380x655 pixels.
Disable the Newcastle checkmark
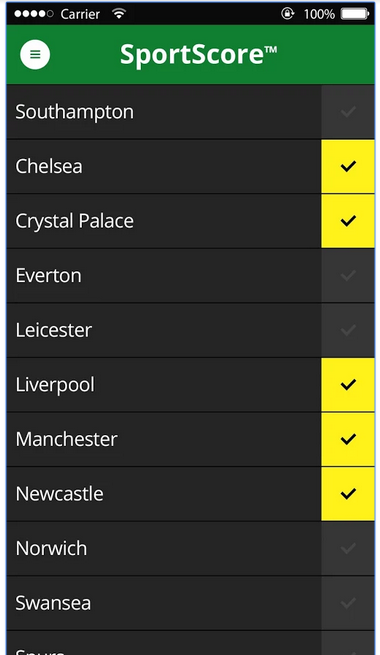[348, 494]
